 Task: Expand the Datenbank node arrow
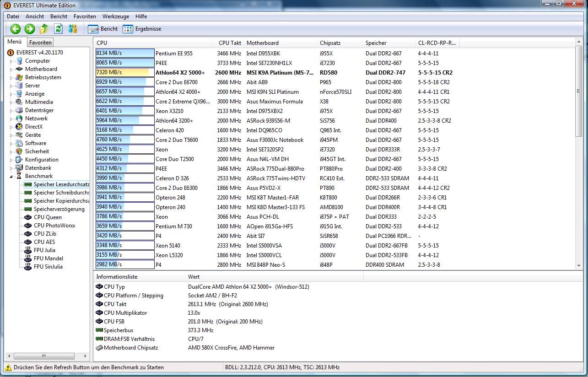coord(12,168)
